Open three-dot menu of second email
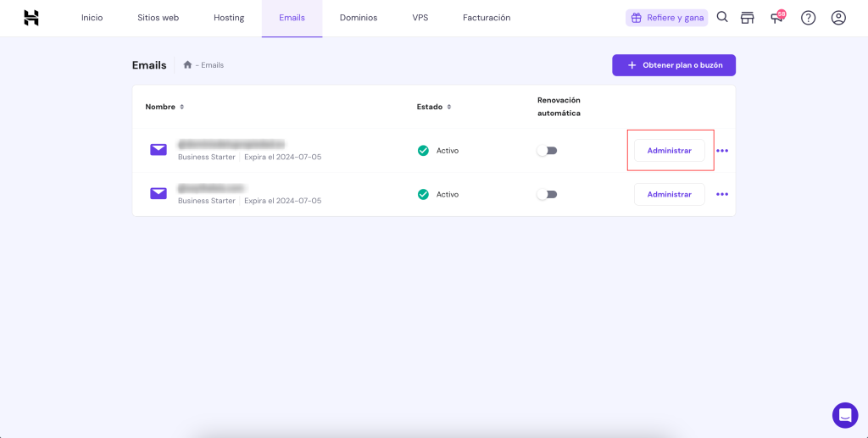Screen dimensions: 868x438 pyautogui.click(x=722, y=195)
